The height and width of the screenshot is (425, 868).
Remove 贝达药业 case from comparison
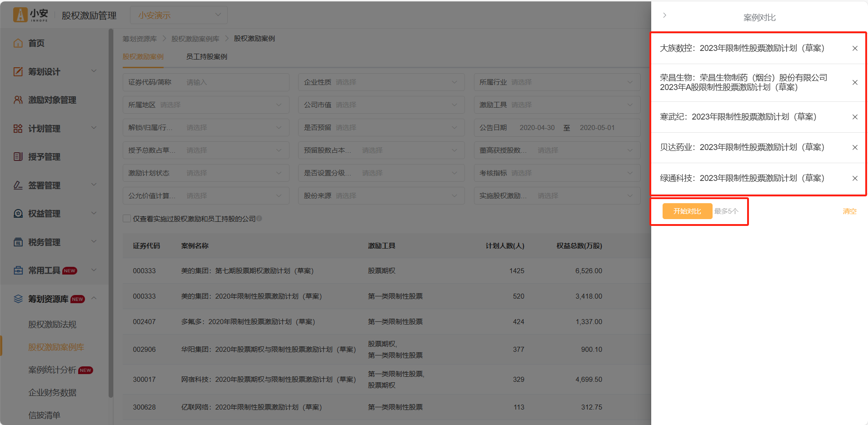[x=855, y=147]
